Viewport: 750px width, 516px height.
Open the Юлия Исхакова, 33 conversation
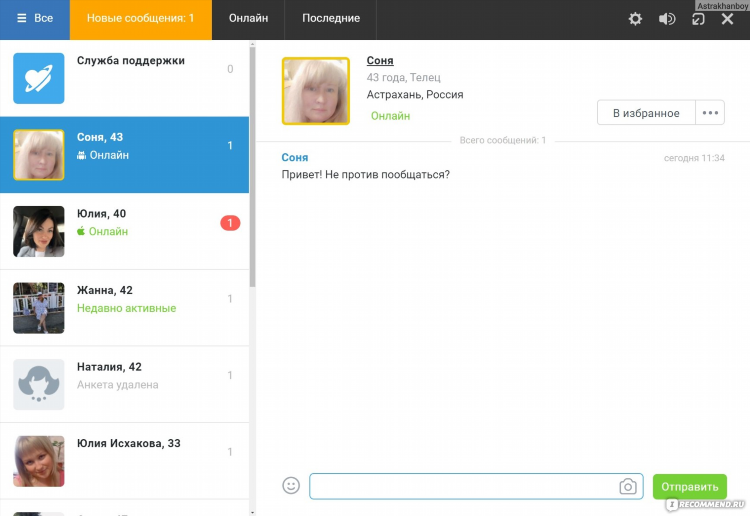tap(124, 461)
